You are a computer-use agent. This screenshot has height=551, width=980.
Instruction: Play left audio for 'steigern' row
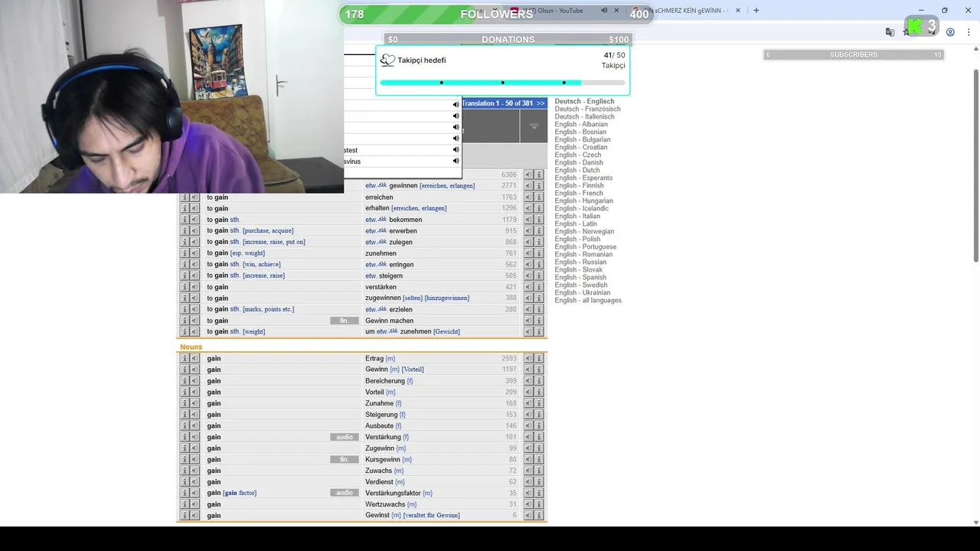(194, 275)
